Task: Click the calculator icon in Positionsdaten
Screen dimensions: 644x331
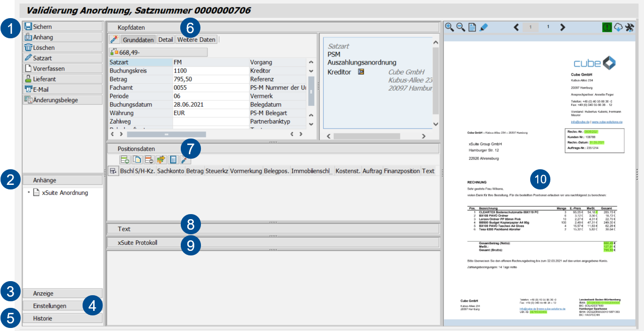Action: (173, 160)
